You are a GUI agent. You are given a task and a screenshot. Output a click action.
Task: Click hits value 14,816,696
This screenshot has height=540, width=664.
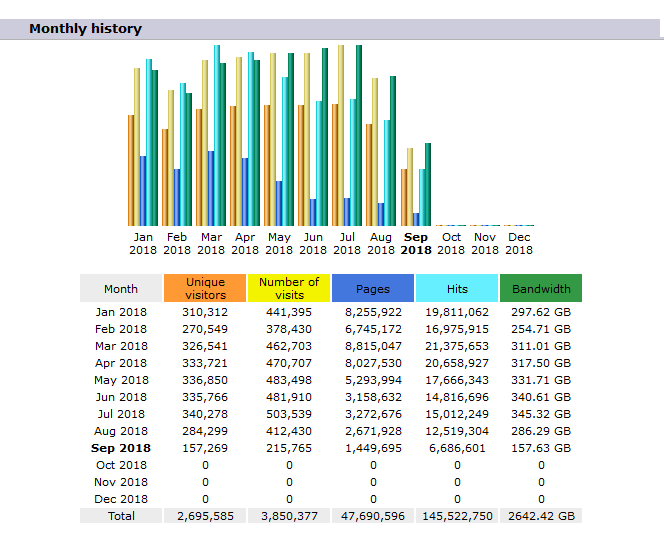tap(457, 397)
